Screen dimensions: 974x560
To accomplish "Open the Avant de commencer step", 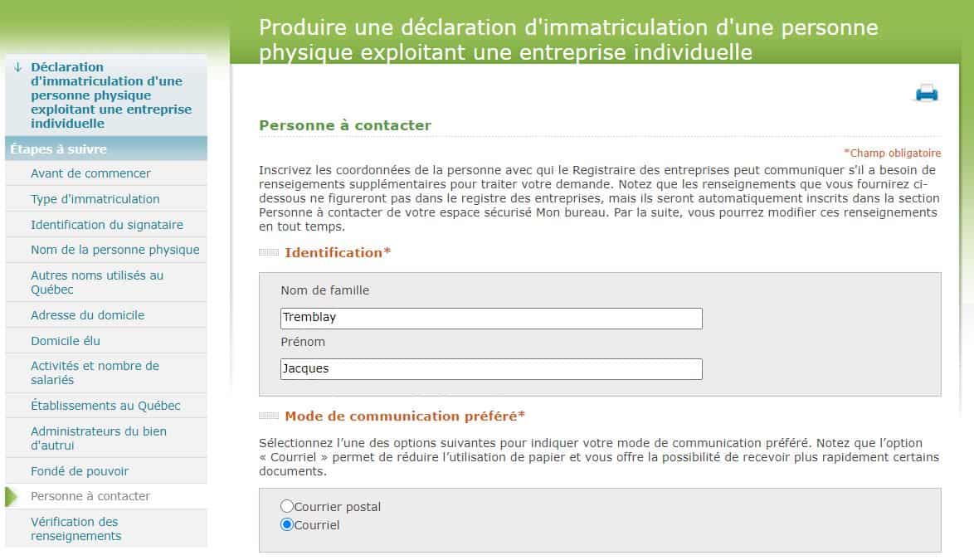I will coord(90,173).
